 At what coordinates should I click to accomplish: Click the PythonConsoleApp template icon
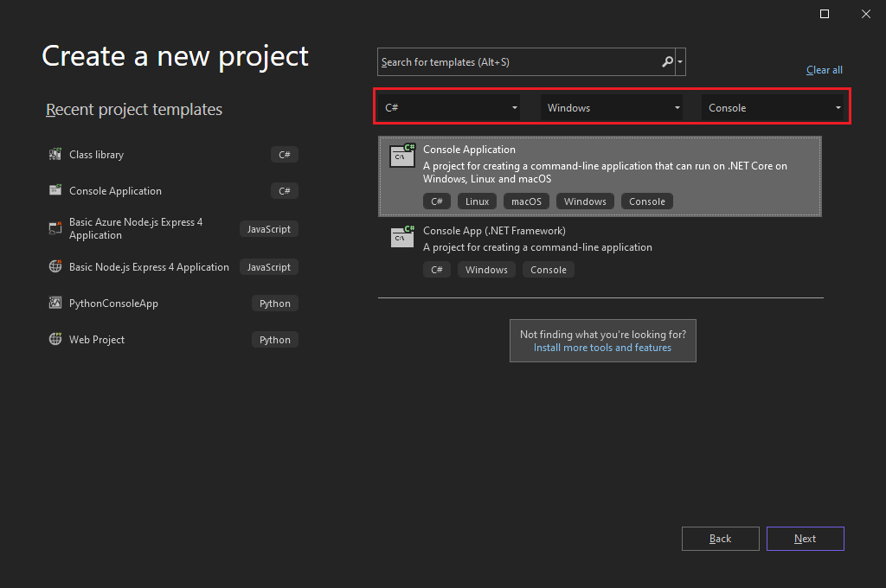pyautogui.click(x=54, y=303)
